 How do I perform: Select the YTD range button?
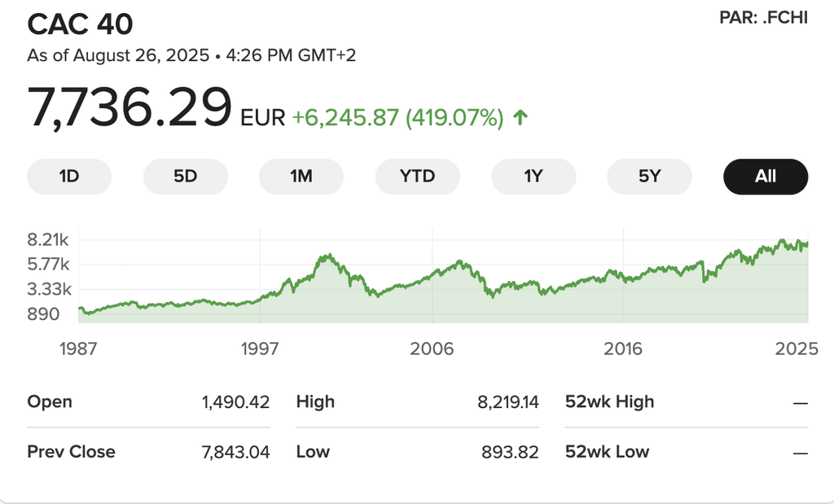tap(417, 176)
